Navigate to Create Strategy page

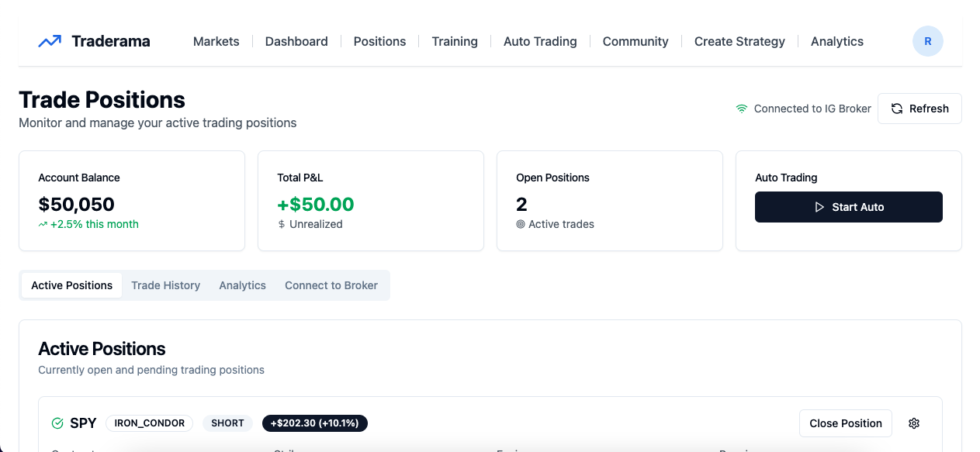739,41
